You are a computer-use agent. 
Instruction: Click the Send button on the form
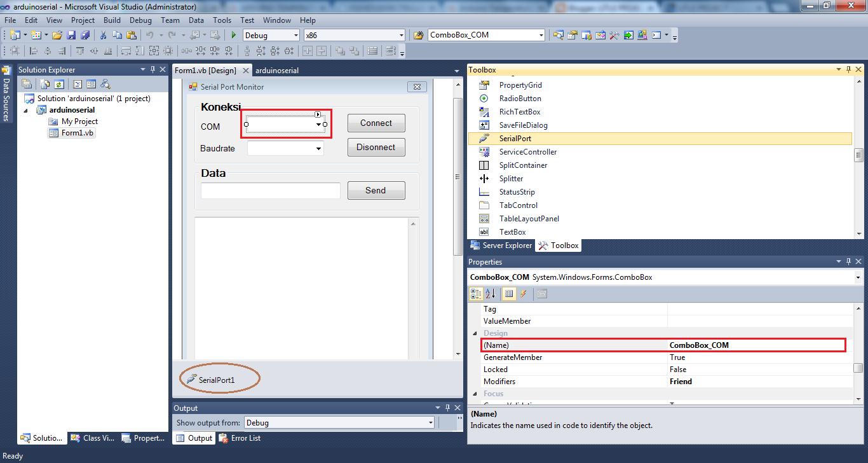376,190
